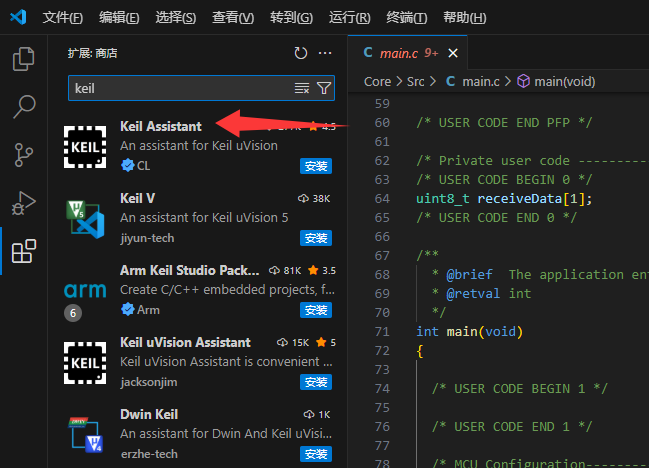
Task: Click the Keil Assistant extension icon
Action: pyautogui.click(x=85, y=147)
